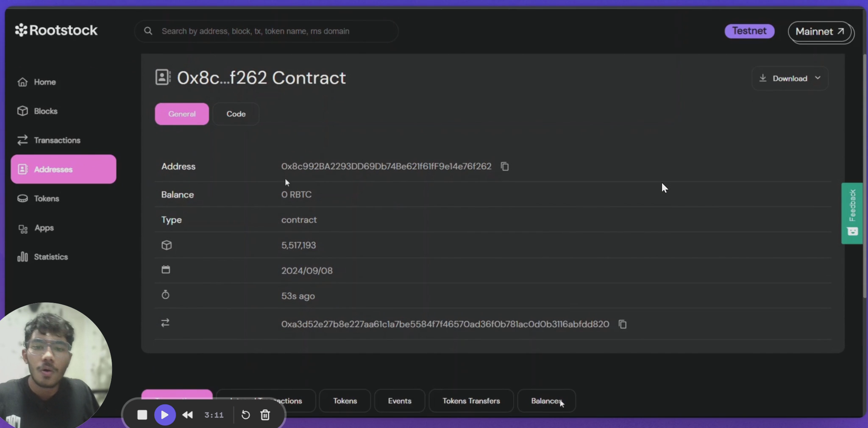Select the Testnet network badge
This screenshot has height=428, width=868.
click(x=749, y=31)
